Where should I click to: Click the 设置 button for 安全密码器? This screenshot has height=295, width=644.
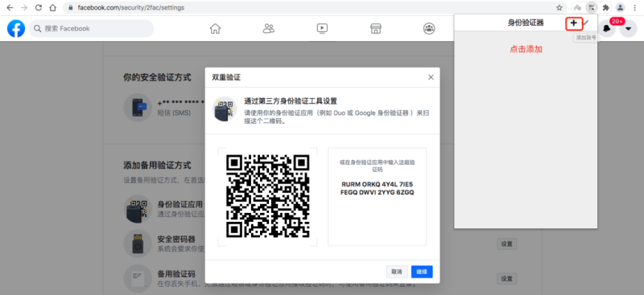[x=507, y=244]
